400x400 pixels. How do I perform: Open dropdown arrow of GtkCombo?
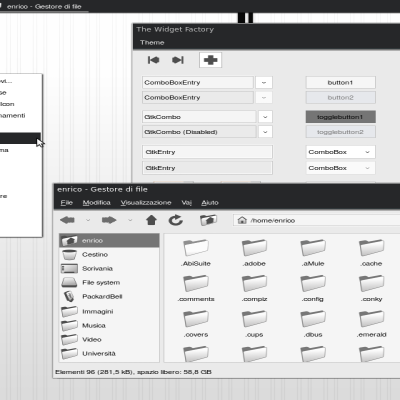tap(265, 117)
